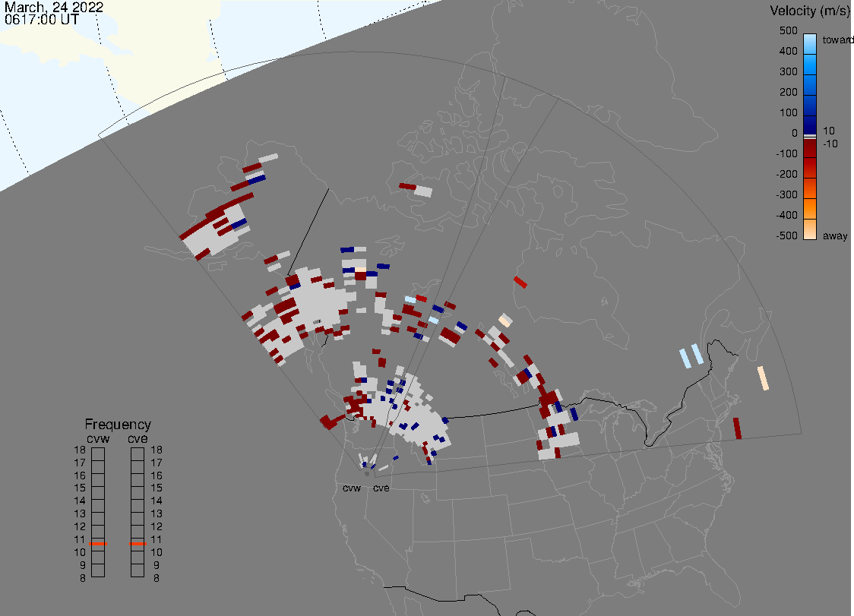This screenshot has width=854, height=616.
Task: Click the cve radar station label on map
Action: pyautogui.click(x=381, y=488)
